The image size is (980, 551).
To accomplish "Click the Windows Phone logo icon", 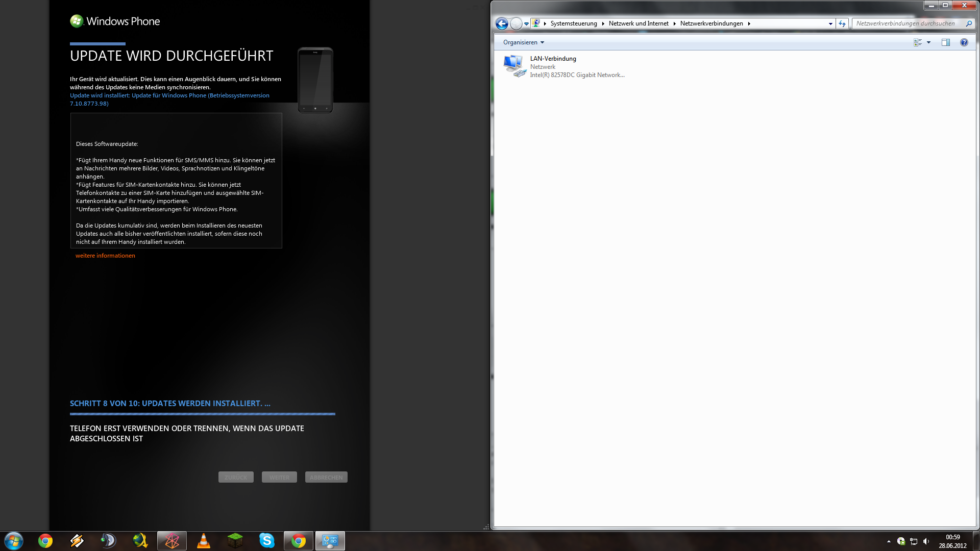I will (x=77, y=21).
